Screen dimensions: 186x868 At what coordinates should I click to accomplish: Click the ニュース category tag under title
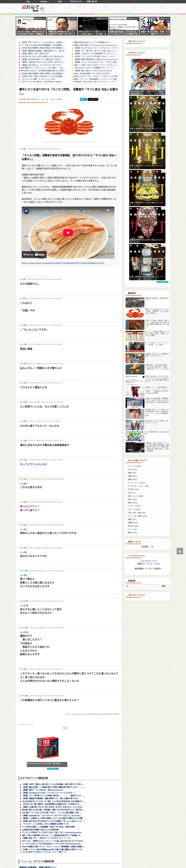tap(45, 99)
